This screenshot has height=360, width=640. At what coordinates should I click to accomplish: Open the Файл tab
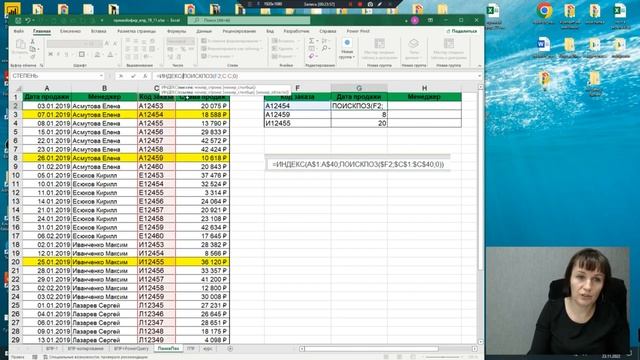point(19,31)
